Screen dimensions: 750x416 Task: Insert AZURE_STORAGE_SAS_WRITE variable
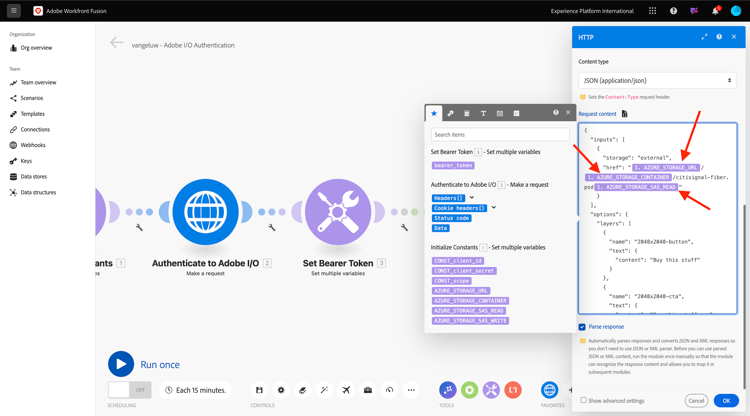(x=470, y=321)
